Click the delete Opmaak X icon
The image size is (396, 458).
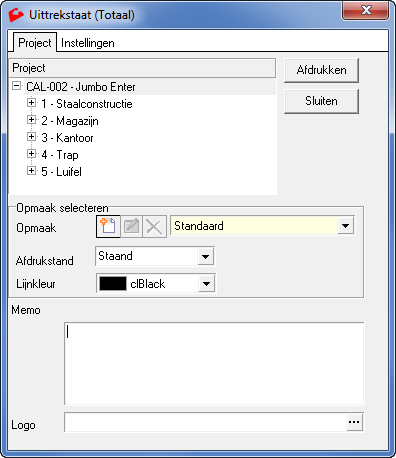pos(154,226)
